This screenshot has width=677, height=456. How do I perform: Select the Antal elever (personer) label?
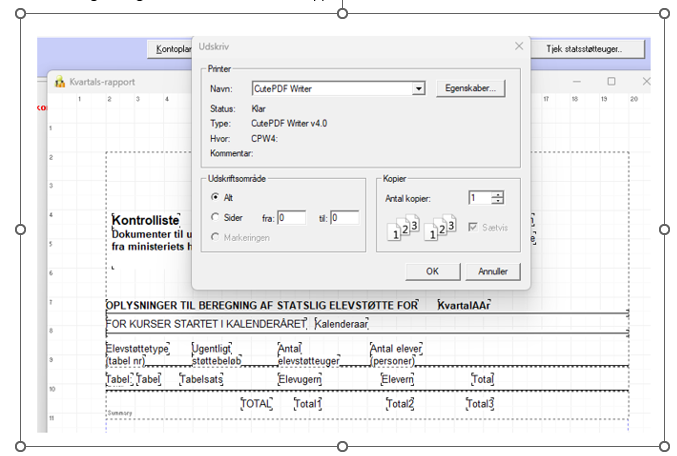(x=396, y=355)
